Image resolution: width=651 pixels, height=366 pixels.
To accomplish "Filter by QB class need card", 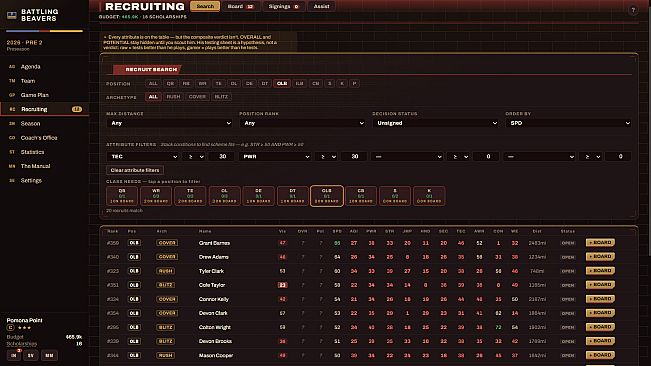I will pos(122,196).
